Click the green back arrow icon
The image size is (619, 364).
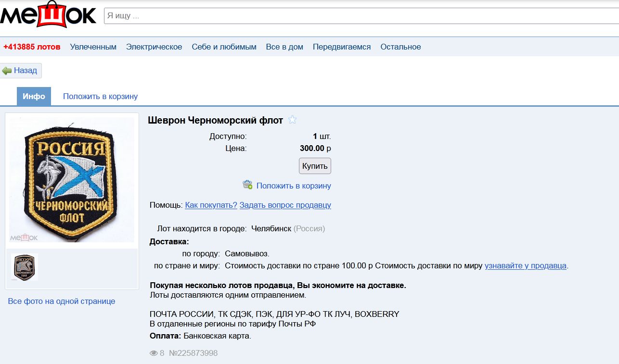(x=7, y=71)
